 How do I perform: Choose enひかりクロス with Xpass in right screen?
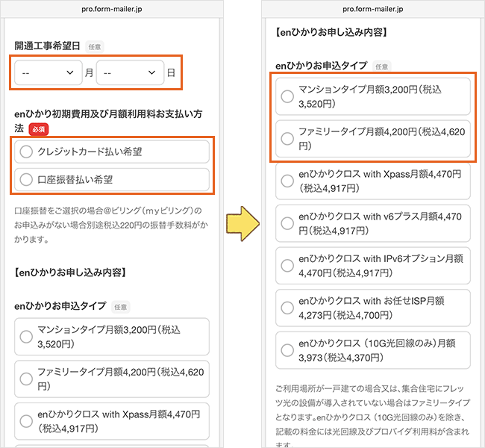pyautogui.click(x=373, y=181)
